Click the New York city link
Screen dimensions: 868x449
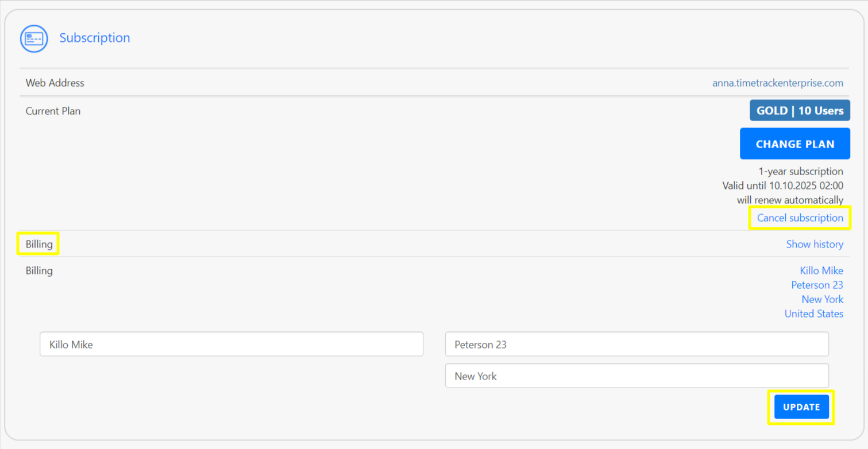coord(822,299)
